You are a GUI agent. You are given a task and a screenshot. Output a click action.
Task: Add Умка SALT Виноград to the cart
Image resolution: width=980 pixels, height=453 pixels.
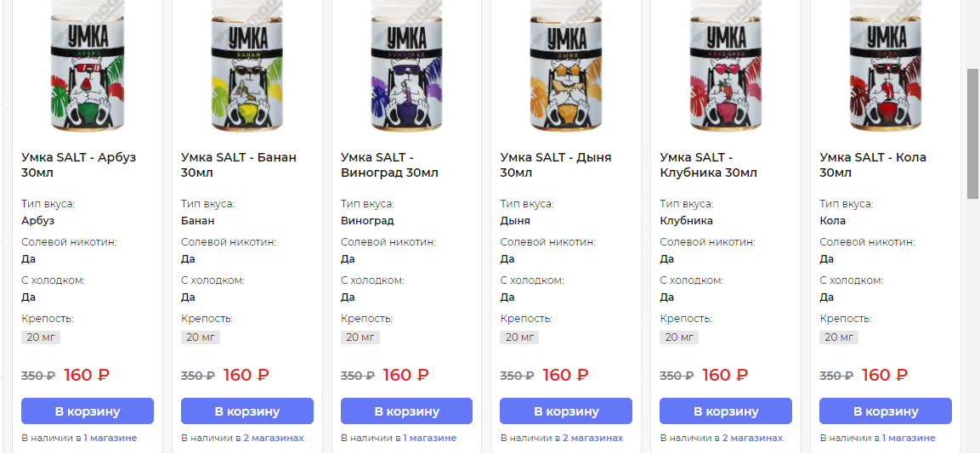(x=407, y=411)
